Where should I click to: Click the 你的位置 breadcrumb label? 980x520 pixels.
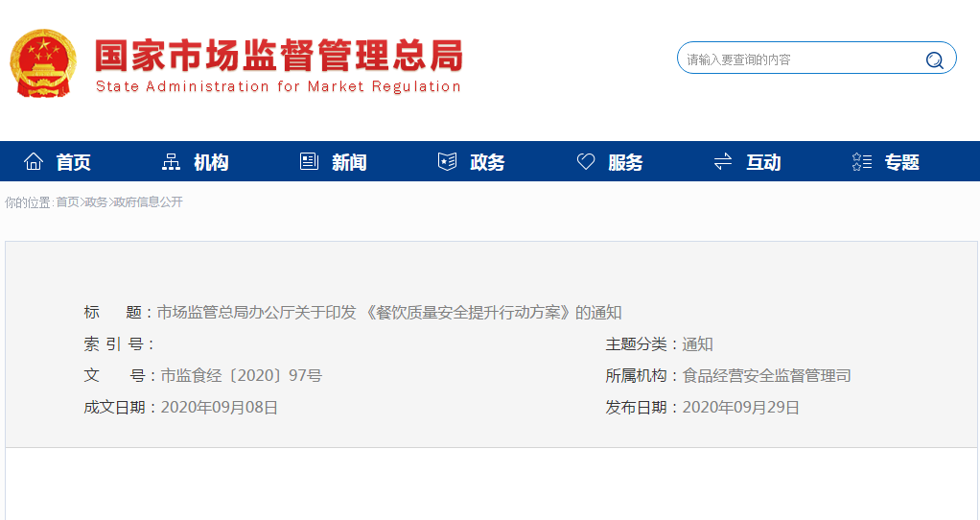click(x=28, y=201)
